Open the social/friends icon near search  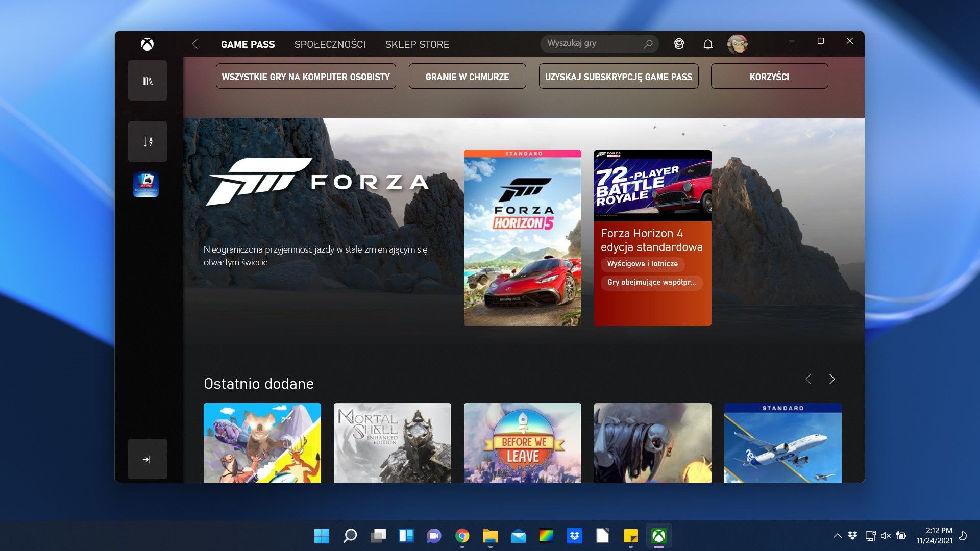pos(679,44)
